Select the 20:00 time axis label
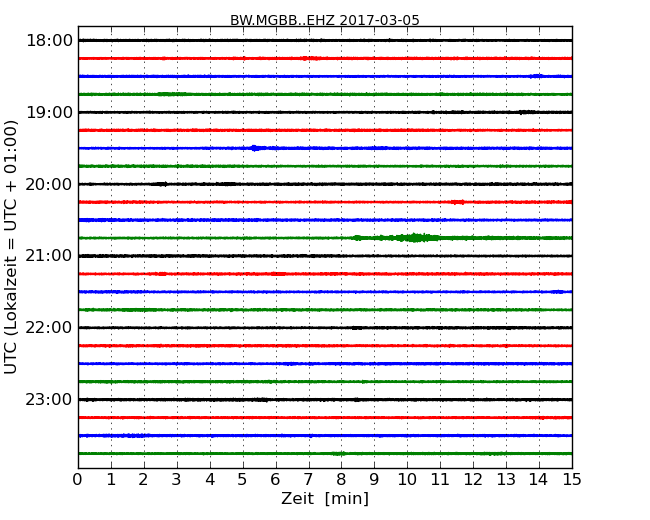650x520 pixels. coord(49,184)
